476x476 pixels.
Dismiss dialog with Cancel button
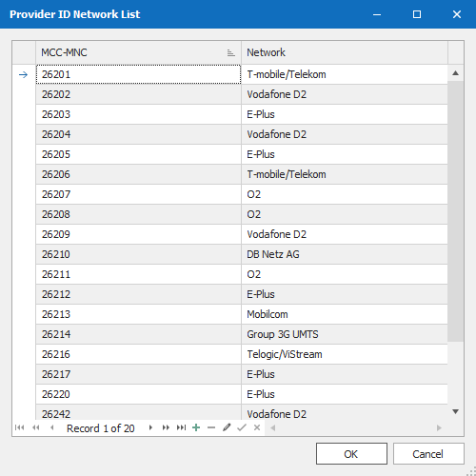[428, 454]
